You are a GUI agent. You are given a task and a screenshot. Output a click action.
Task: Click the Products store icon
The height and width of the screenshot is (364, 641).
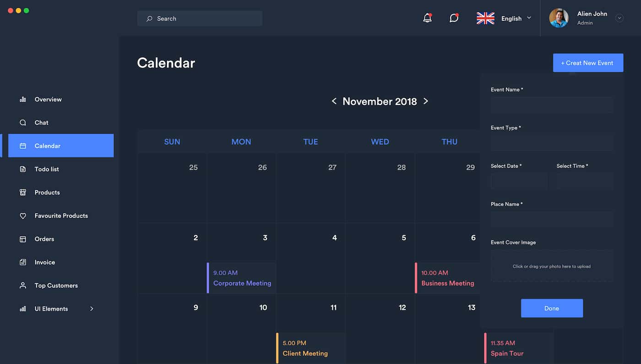(23, 192)
